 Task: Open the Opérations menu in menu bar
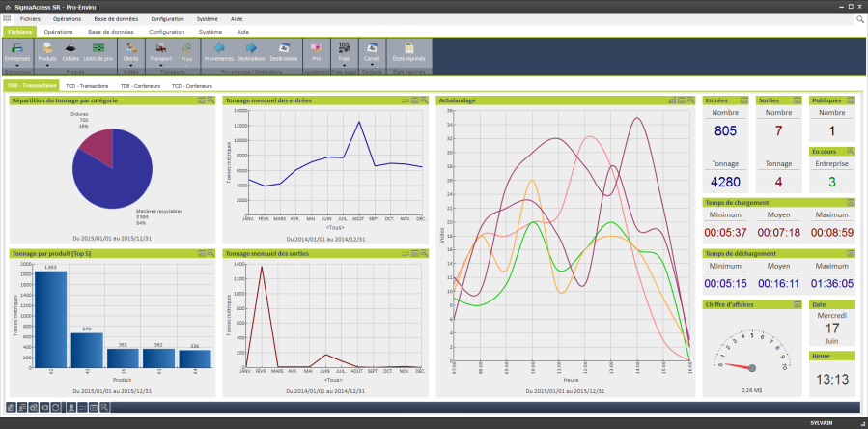click(x=67, y=18)
